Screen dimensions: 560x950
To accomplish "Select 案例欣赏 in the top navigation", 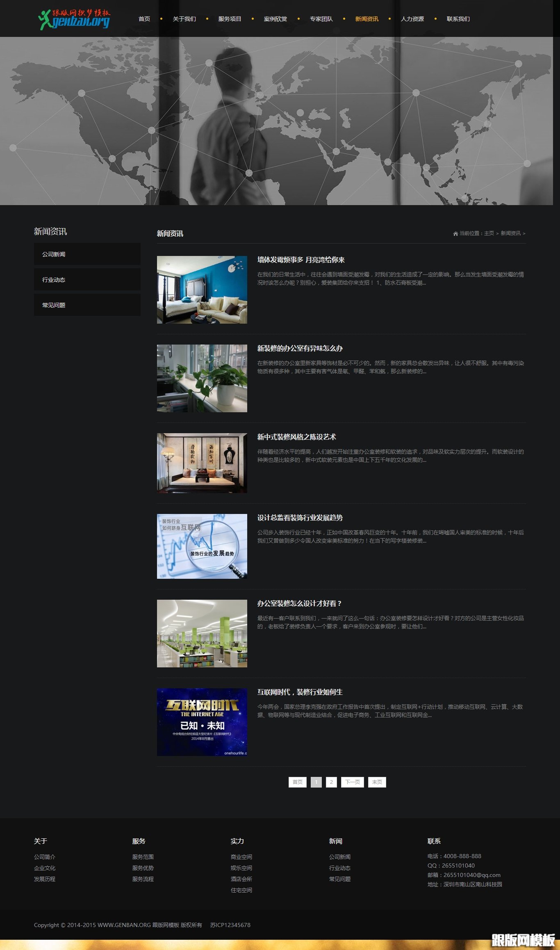I will [275, 19].
